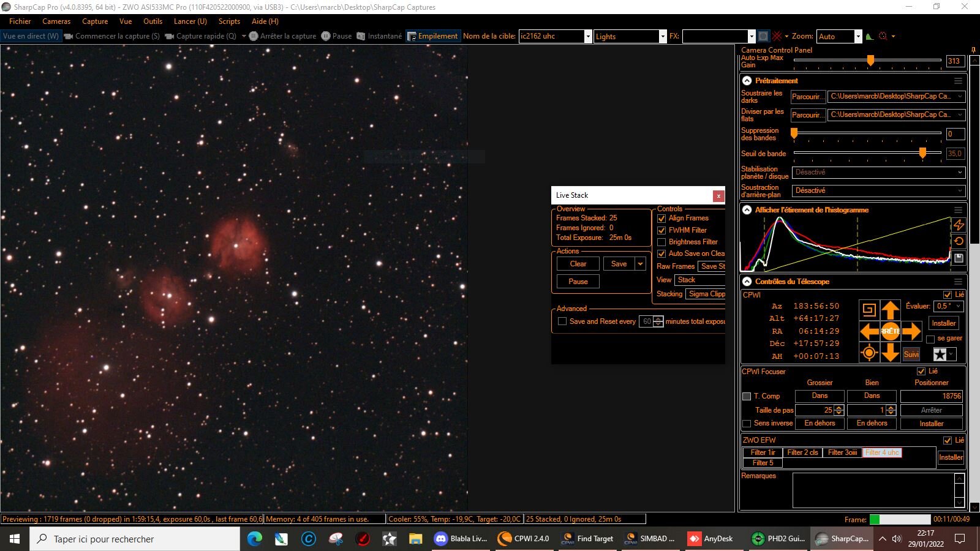Collapse the Prétraitement panel
Screen dimensions: 980x551
747,81
